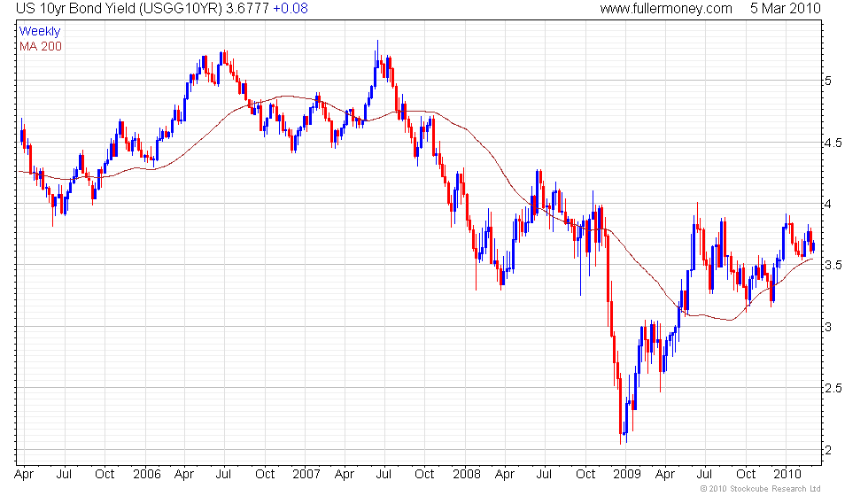The width and height of the screenshot is (868, 496).
Task: Click the y-axis label 3
Action: click(828, 327)
